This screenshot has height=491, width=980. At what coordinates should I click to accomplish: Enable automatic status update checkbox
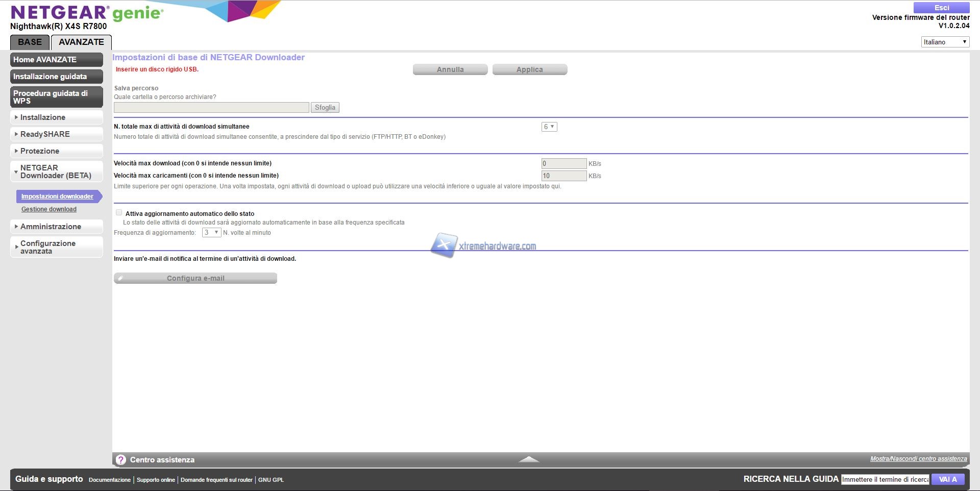(x=119, y=213)
